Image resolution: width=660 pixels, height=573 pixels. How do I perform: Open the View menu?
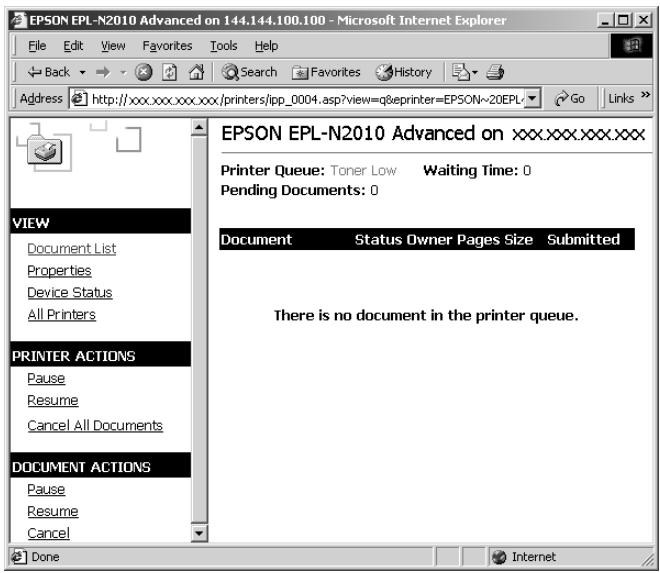point(113,45)
